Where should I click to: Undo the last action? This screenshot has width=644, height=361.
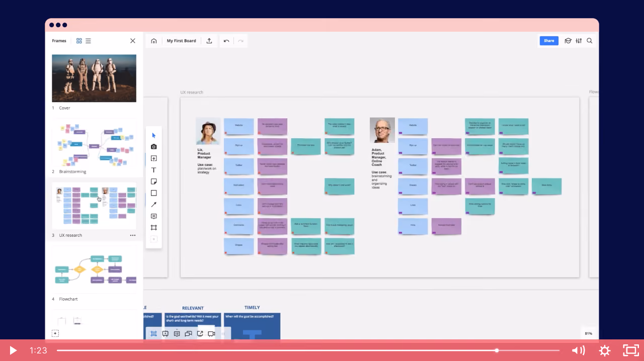[226, 41]
